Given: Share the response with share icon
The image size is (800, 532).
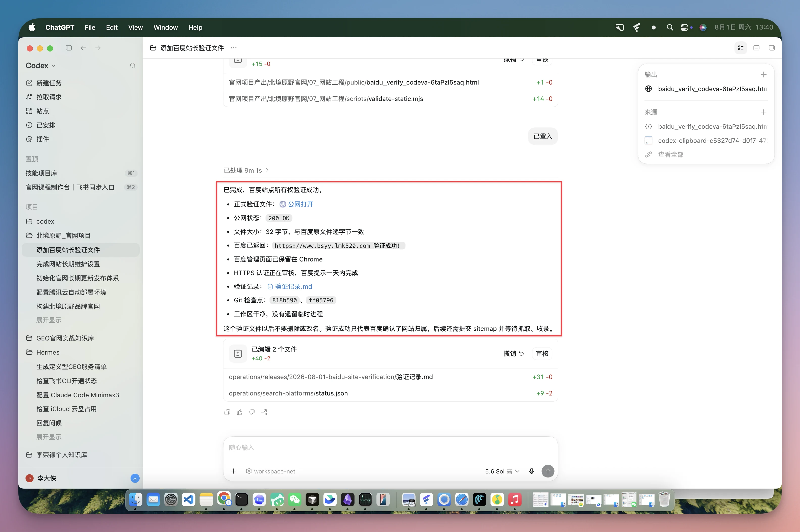Looking at the screenshot, I should pos(264,412).
